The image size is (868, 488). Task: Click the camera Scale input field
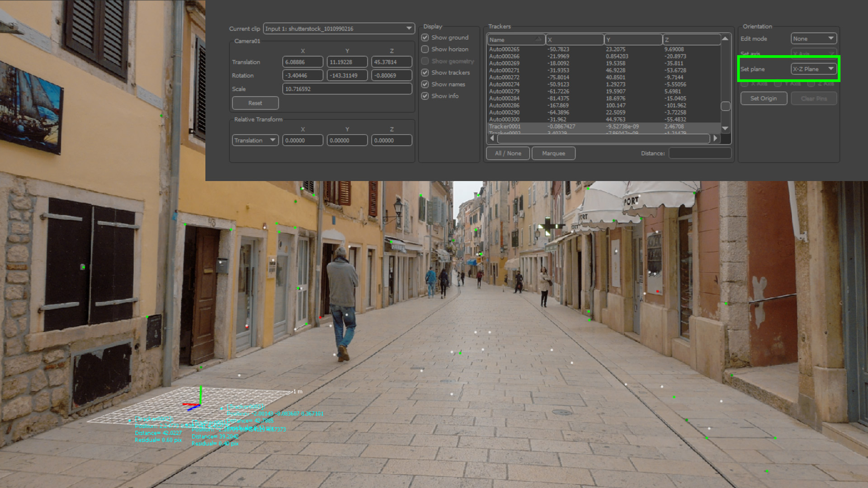point(347,89)
